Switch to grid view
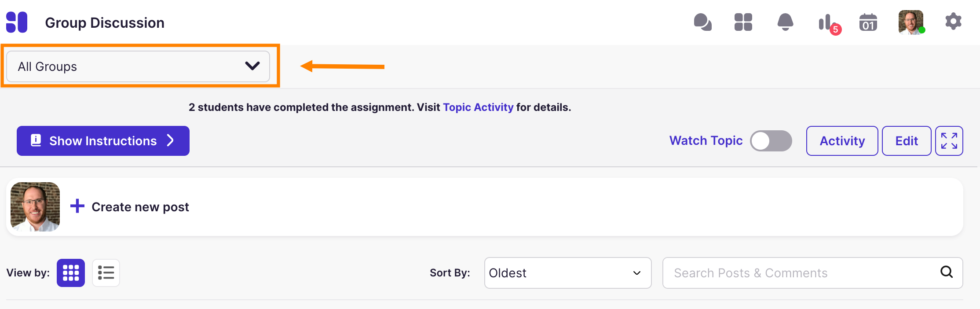 pyautogui.click(x=71, y=273)
